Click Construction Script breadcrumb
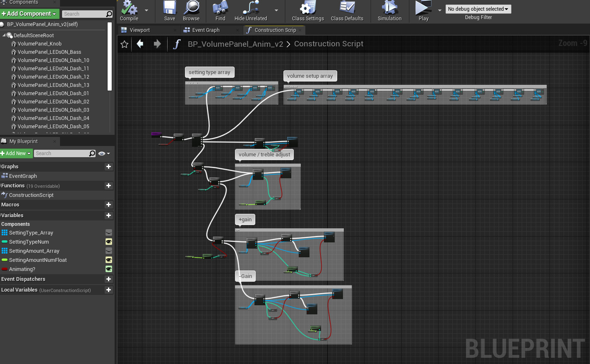The image size is (590, 364). (329, 44)
